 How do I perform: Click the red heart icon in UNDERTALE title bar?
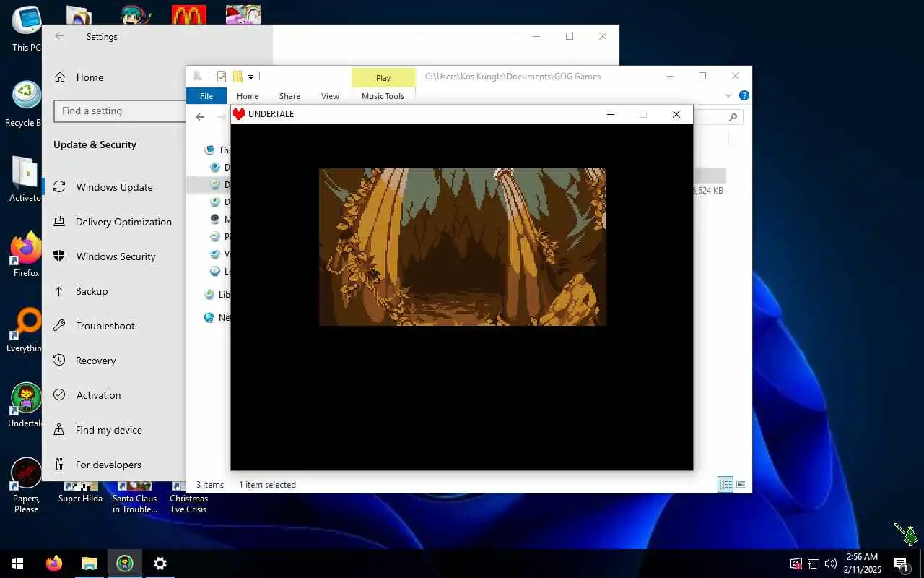point(239,114)
